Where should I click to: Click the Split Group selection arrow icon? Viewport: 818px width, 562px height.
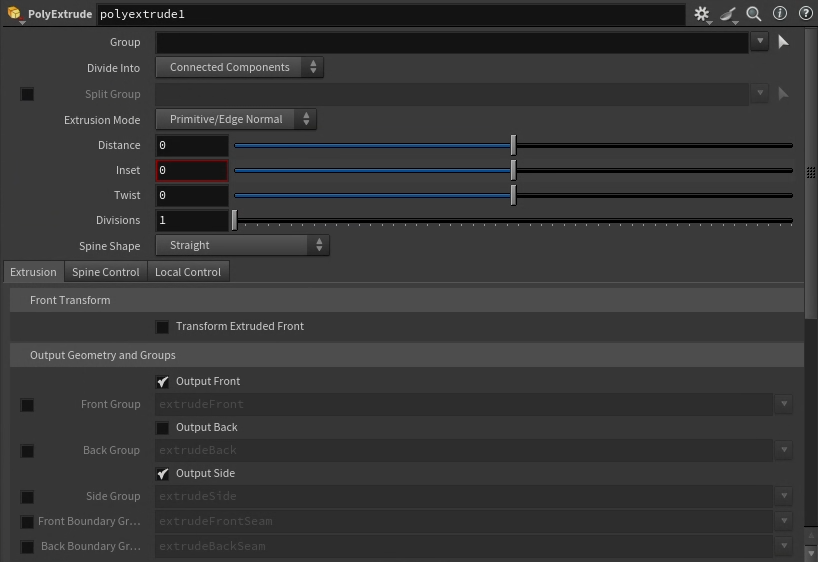[x=783, y=94]
